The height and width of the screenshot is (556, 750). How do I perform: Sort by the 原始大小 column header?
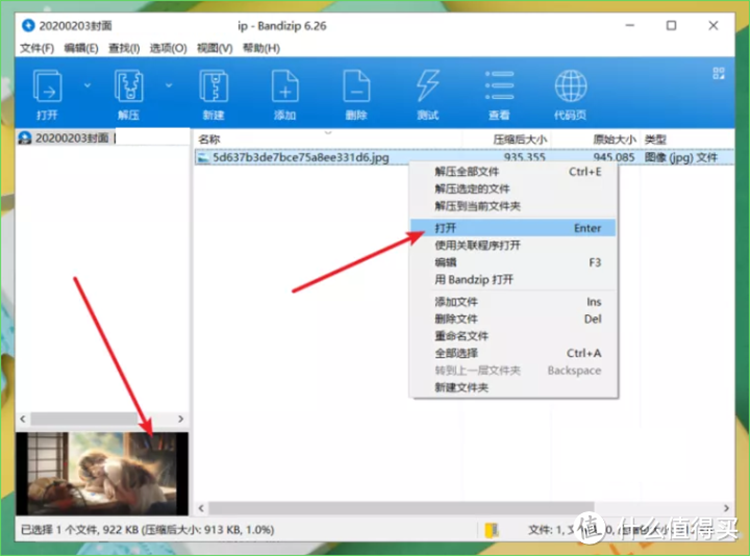[x=614, y=139]
